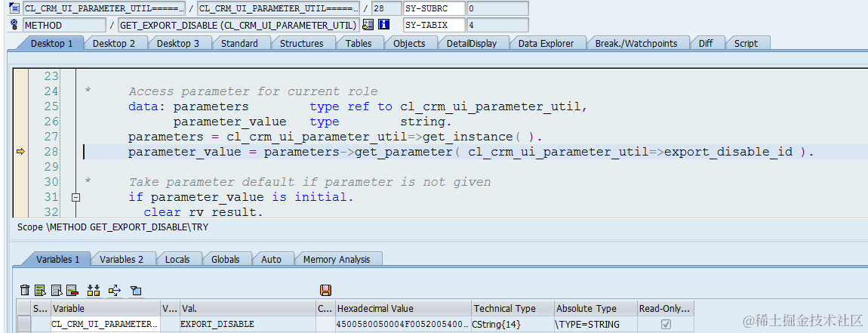Screen dimensions: 868x333
Task: Click the delete (trash can) icon in variables toolbar
Action: (25, 290)
